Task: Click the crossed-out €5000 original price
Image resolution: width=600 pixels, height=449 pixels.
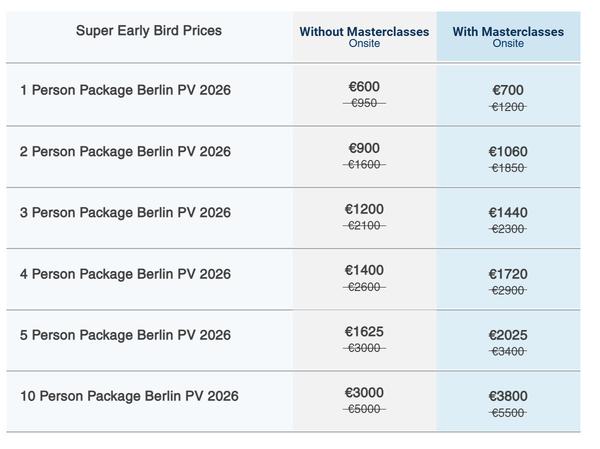Action: (364, 409)
